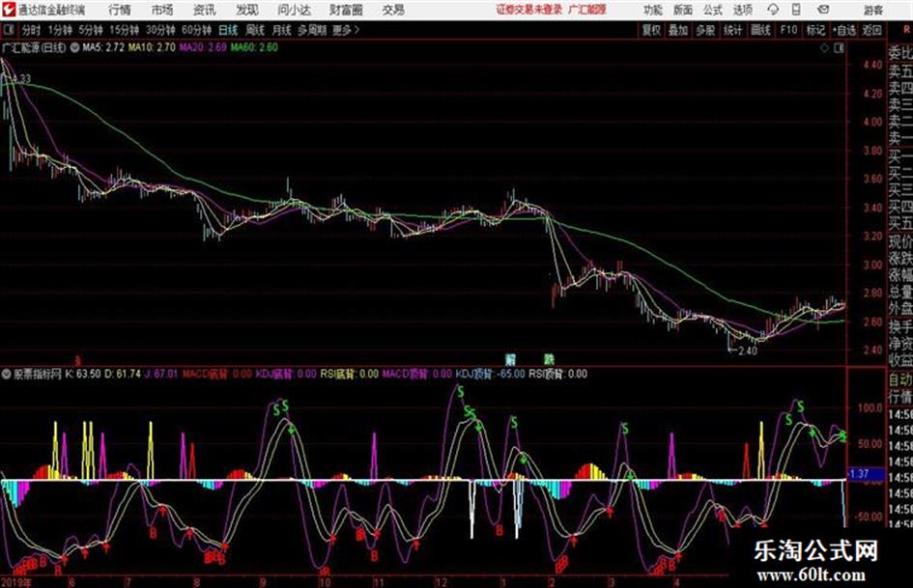Open F10 company info
The image size is (913, 588).
tap(788, 30)
